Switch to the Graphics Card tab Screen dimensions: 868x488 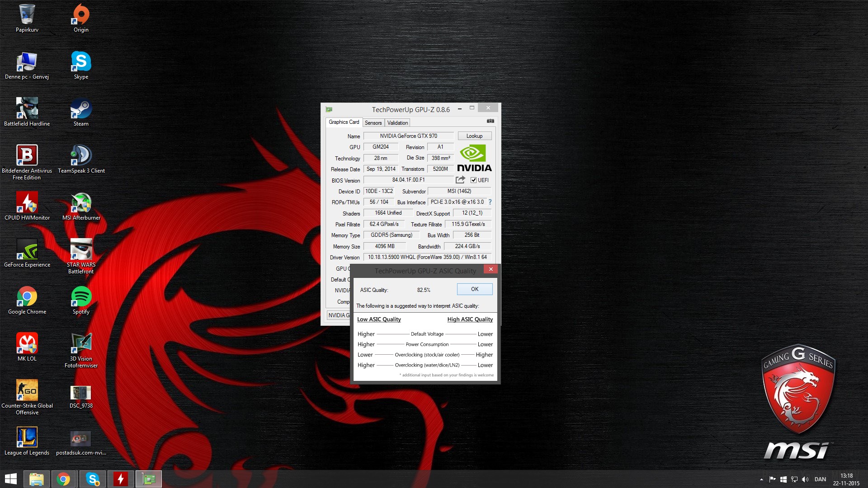(x=344, y=122)
